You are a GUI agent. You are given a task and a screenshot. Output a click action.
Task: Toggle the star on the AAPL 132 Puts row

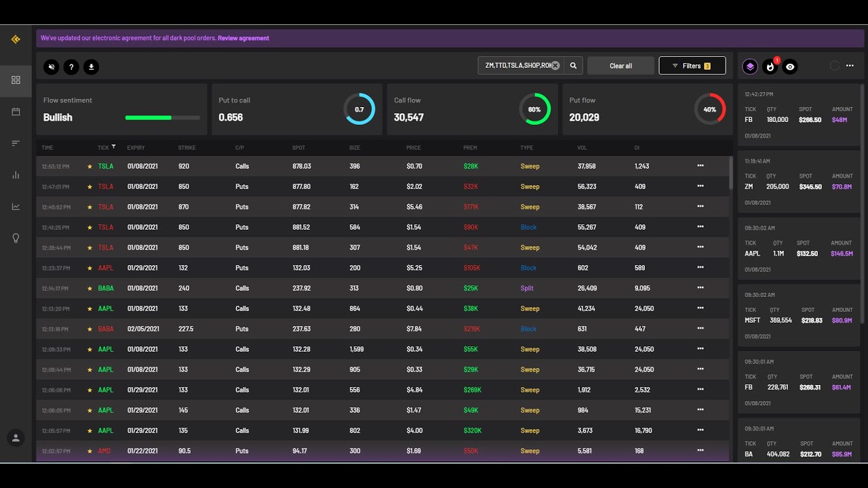[90, 268]
